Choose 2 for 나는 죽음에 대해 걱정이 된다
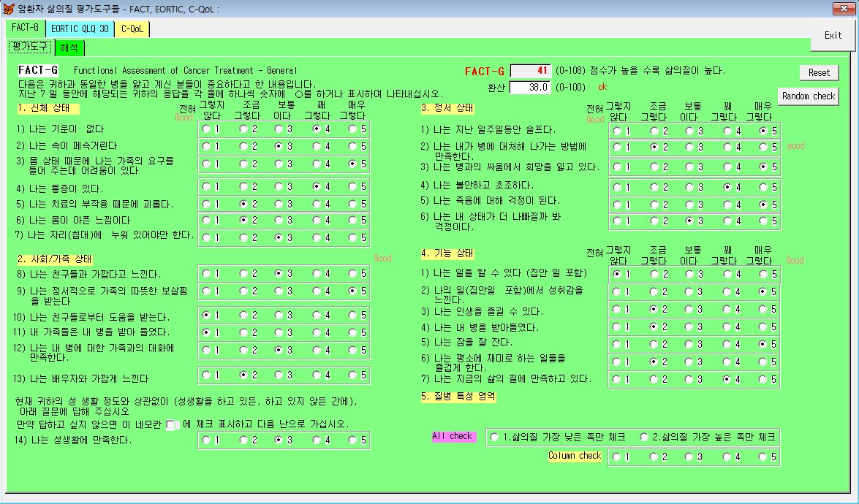 tap(654, 205)
